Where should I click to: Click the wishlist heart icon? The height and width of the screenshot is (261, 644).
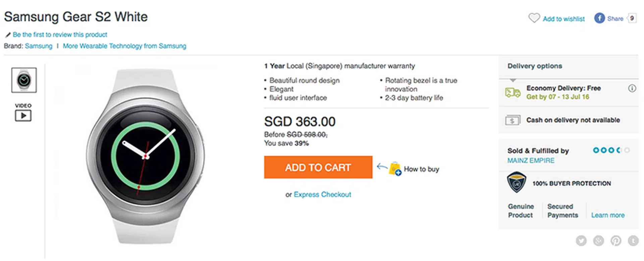click(x=534, y=18)
